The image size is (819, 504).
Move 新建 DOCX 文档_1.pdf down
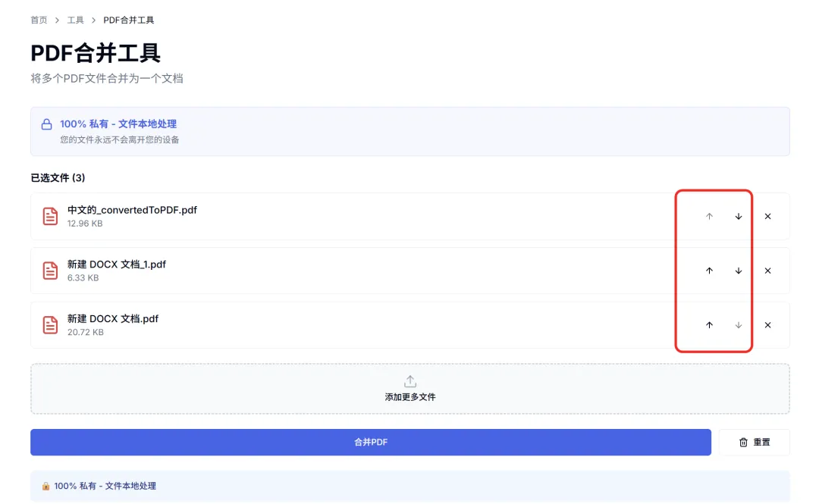click(738, 271)
